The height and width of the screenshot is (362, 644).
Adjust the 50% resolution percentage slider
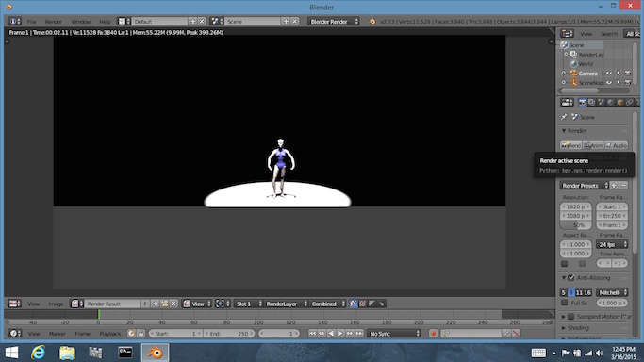[x=576, y=225]
